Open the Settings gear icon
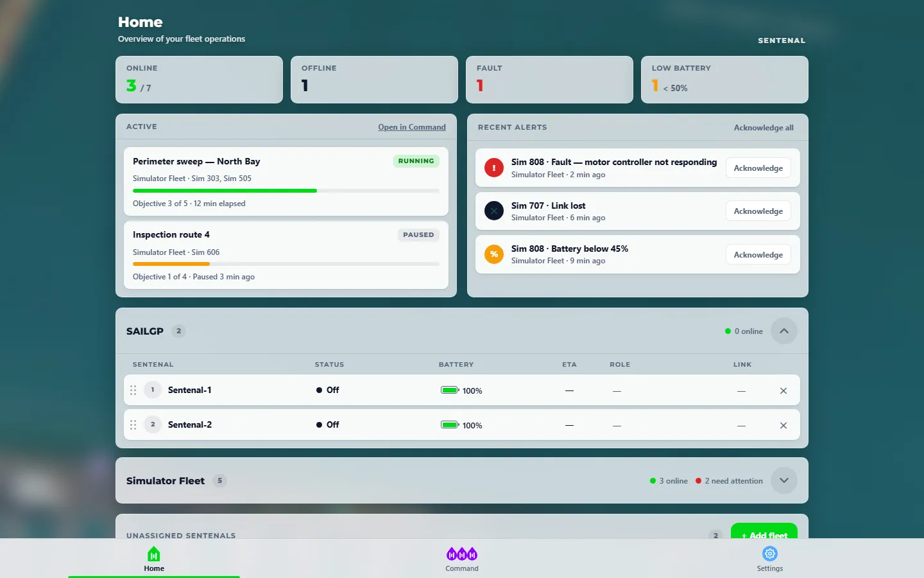This screenshot has height=578, width=924. (770, 554)
